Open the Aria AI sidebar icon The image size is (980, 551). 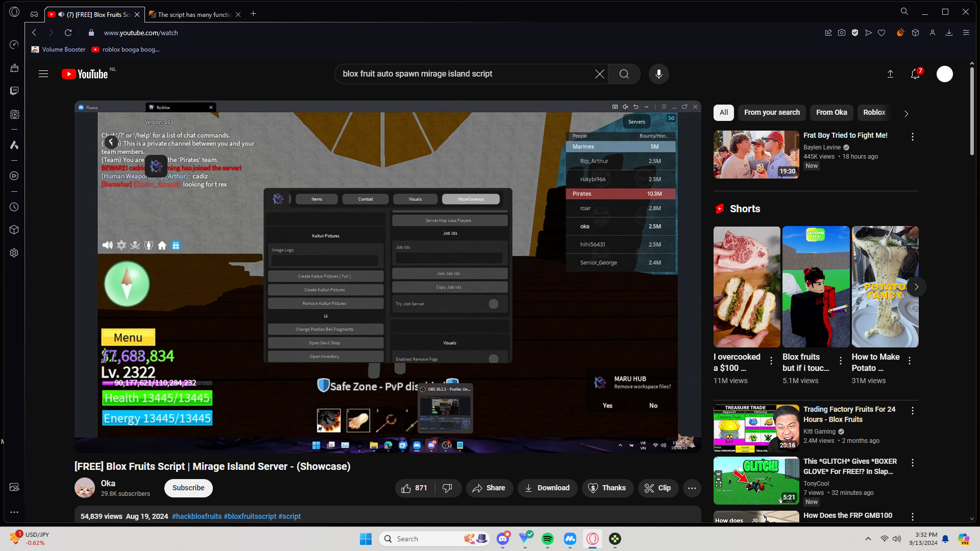(x=14, y=145)
